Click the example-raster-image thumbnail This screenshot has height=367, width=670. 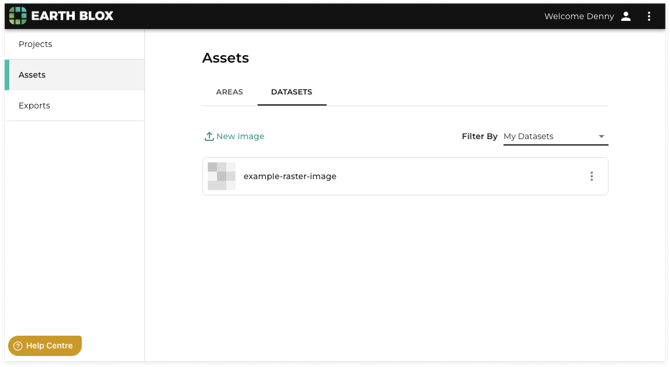pyautogui.click(x=221, y=176)
